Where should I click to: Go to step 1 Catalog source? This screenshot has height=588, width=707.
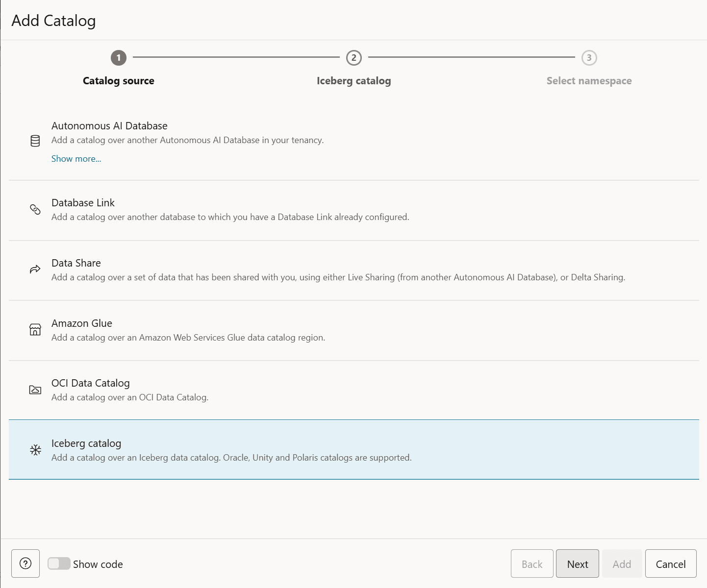(x=119, y=58)
